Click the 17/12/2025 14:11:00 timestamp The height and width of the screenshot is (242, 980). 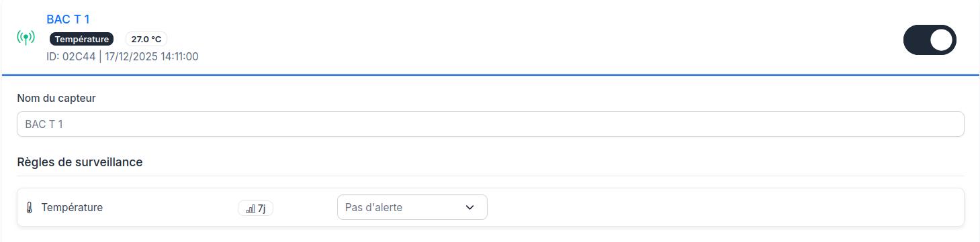click(x=151, y=56)
